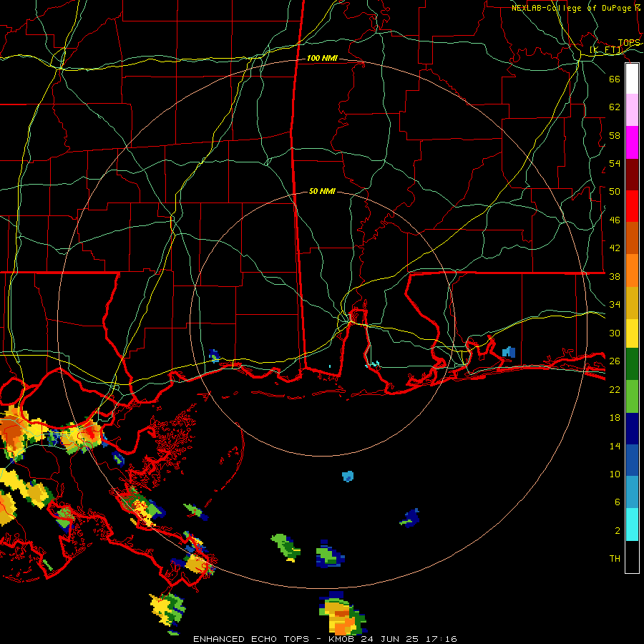Click the dark red (maroon) legend swatch
644x644 pixels.
click(x=632, y=174)
